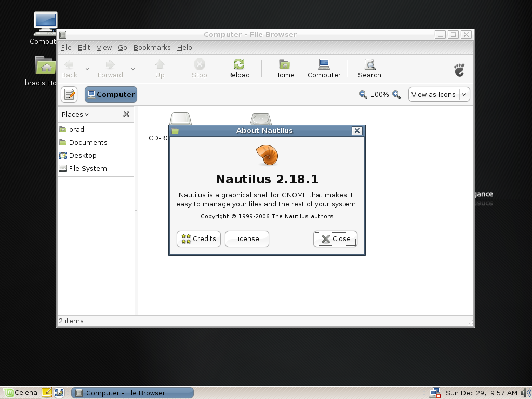Image resolution: width=532 pixels, height=399 pixels.
Task: Click the File Browser window menu icon
Action: (x=63, y=35)
